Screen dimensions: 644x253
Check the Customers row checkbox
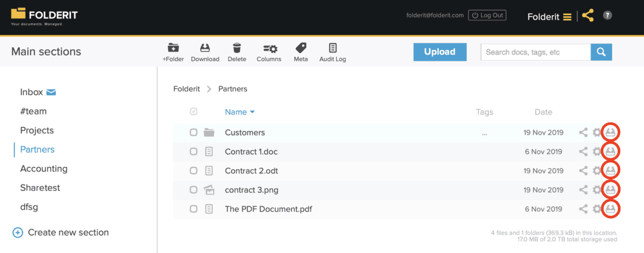point(194,132)
